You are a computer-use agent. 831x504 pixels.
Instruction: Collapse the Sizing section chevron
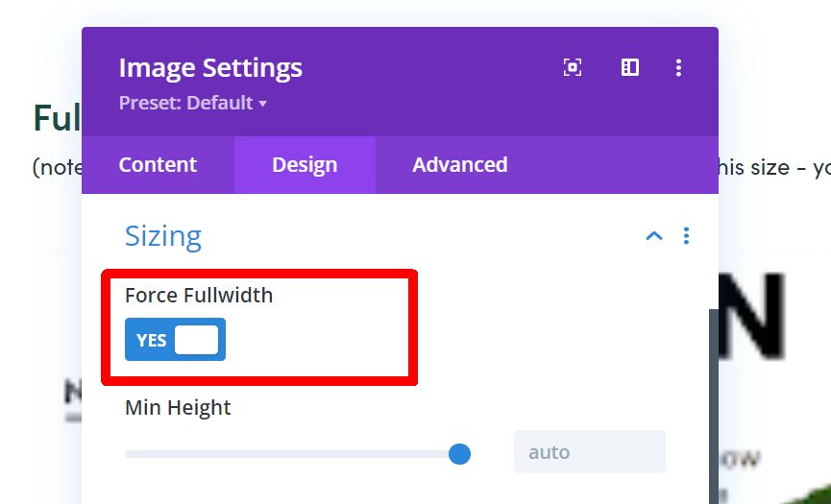(654, 235)
